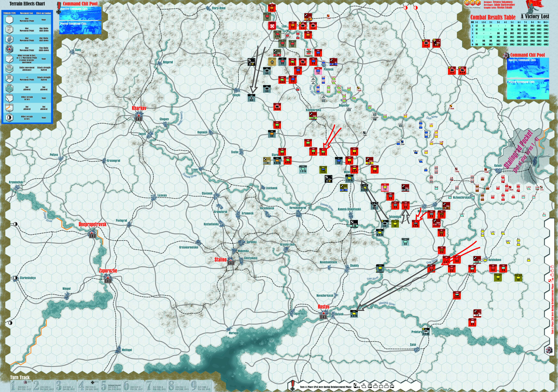Select the 3GM 3-5-6 counter
This screenshot has height=392, width=558.
[457, 295]
